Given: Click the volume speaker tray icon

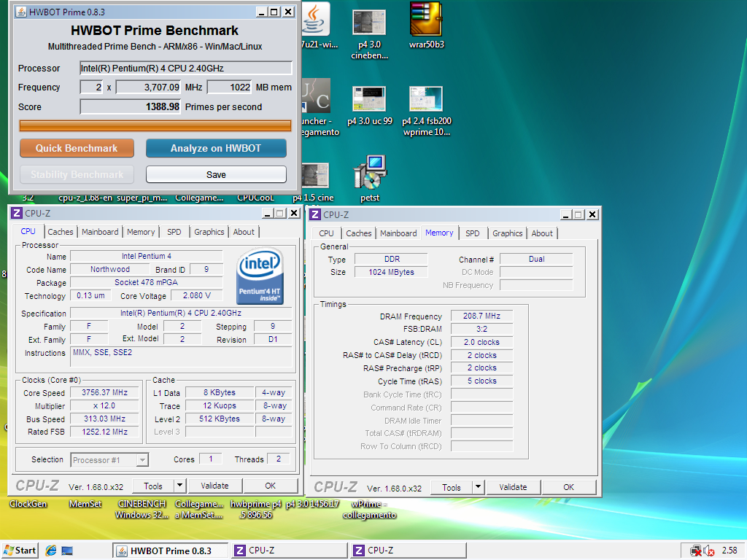Looking at the screenshot, I should tap(708, 551).
